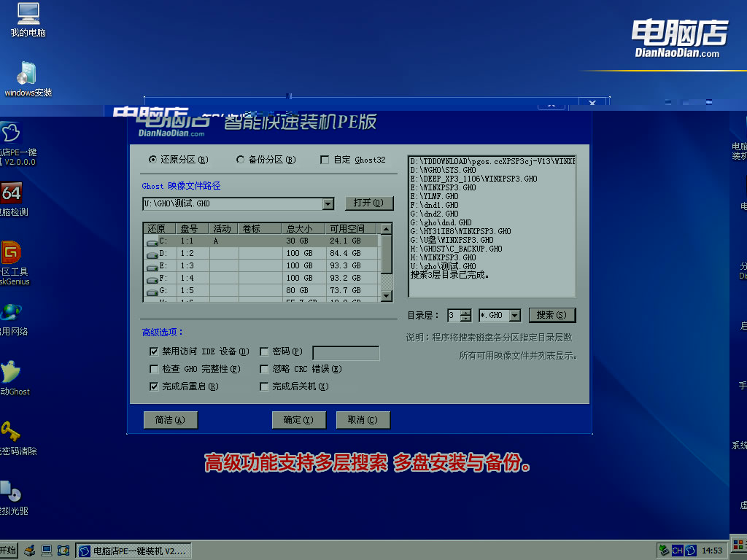Image resolution: width=747 pixels, height=560 pixels.
Task: Click the OK (确定) button
Action: pyautogui.click(x=298, y=420)
